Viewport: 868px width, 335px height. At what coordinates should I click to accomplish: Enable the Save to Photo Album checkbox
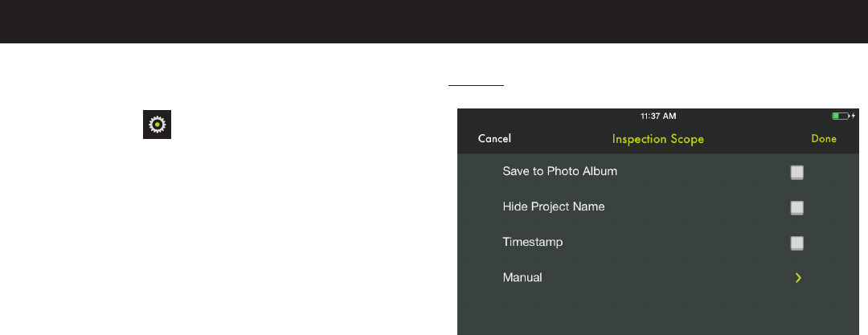[796, 172]
